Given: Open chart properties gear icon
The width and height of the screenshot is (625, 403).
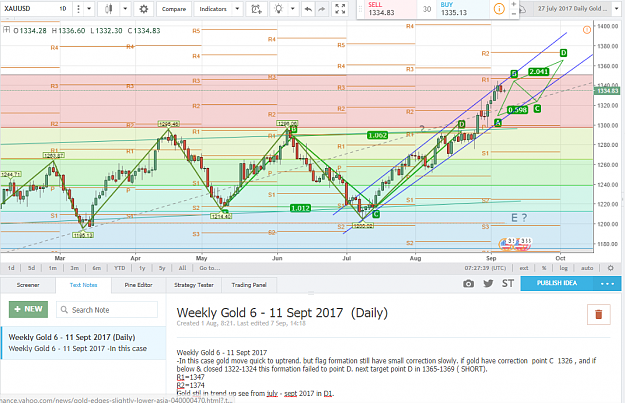Looking at the screenshot, I should [143, 9].
